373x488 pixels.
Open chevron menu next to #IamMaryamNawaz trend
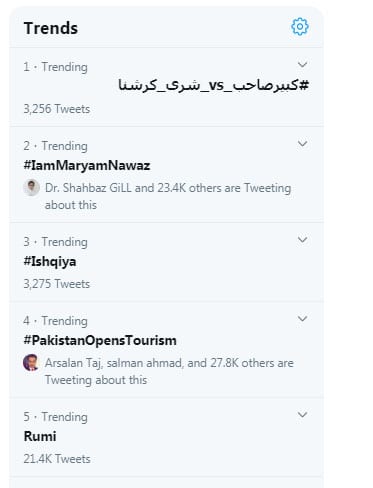point(302,144)
